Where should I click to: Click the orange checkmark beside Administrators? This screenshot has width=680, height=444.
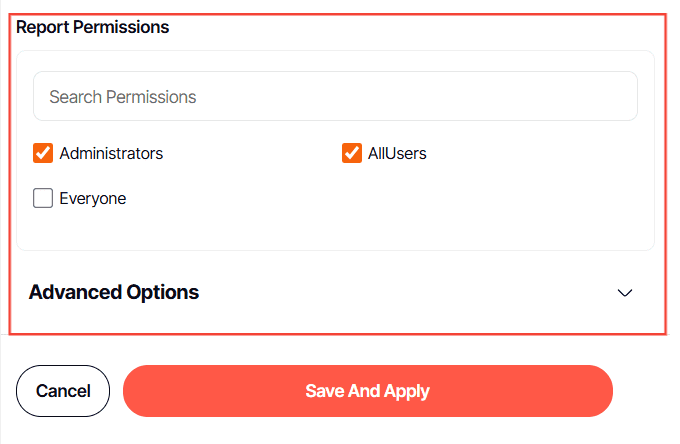pyautogui.click(x=43, y=153)
